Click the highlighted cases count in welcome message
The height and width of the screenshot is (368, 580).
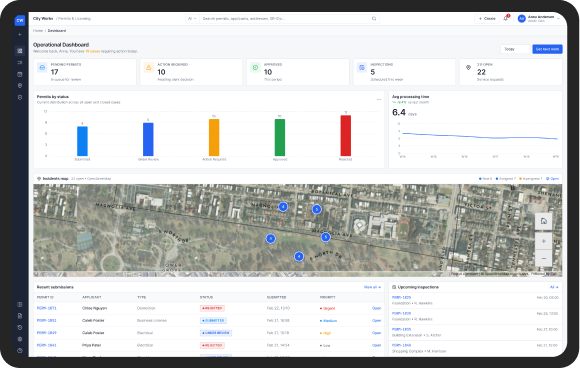(93, 51)
